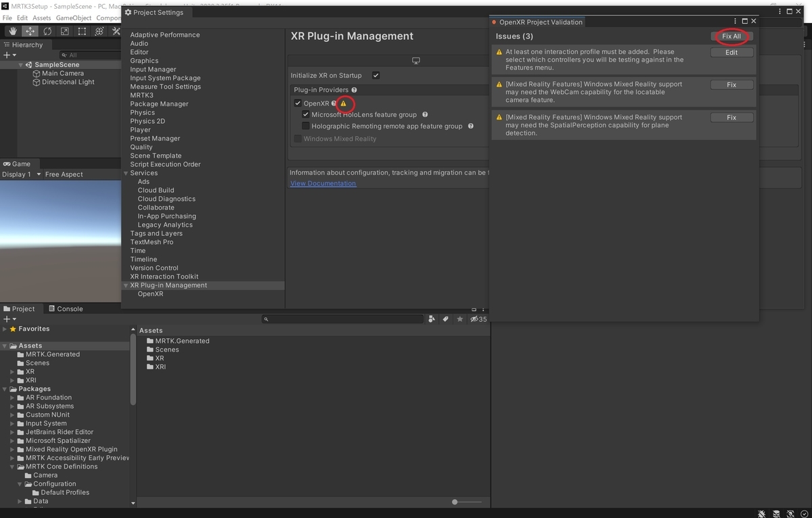Collapse the SampleScene hierarchy node

coord(21,65)
